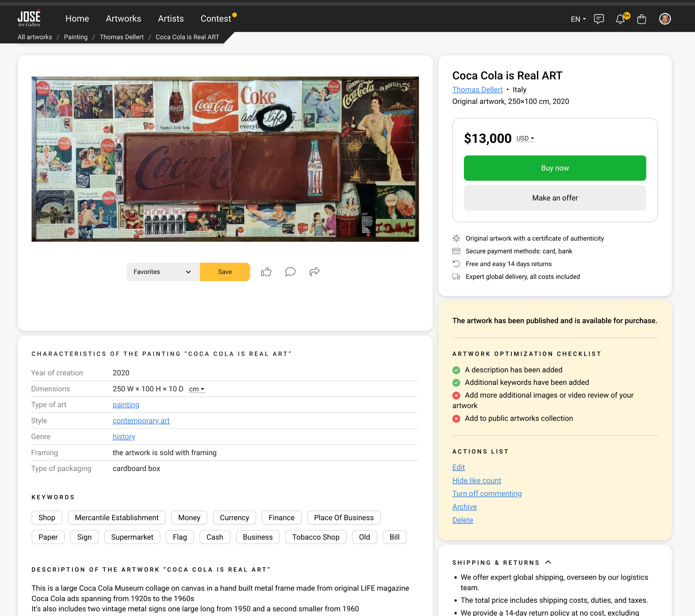Open the EN language selector
Image resolution: width=695 pixels, height=616 pixels.
[578, 19]
